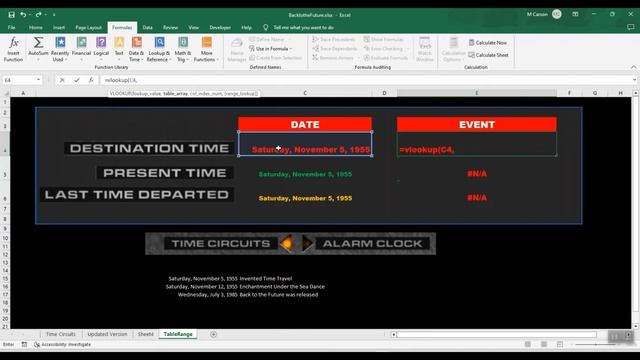Click Calculate Sheet
Screen dimensions: 640x360
pyautogui.click(x=488, y=55)
